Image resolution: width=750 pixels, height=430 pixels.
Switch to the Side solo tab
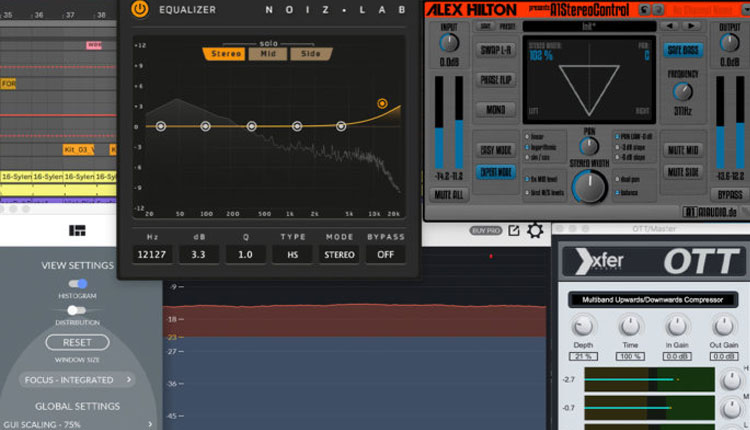coord(311,54)
